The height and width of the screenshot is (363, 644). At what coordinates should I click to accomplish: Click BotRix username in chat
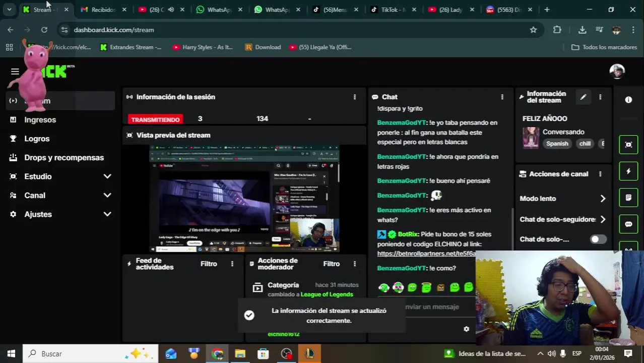(x=408, y=234)
